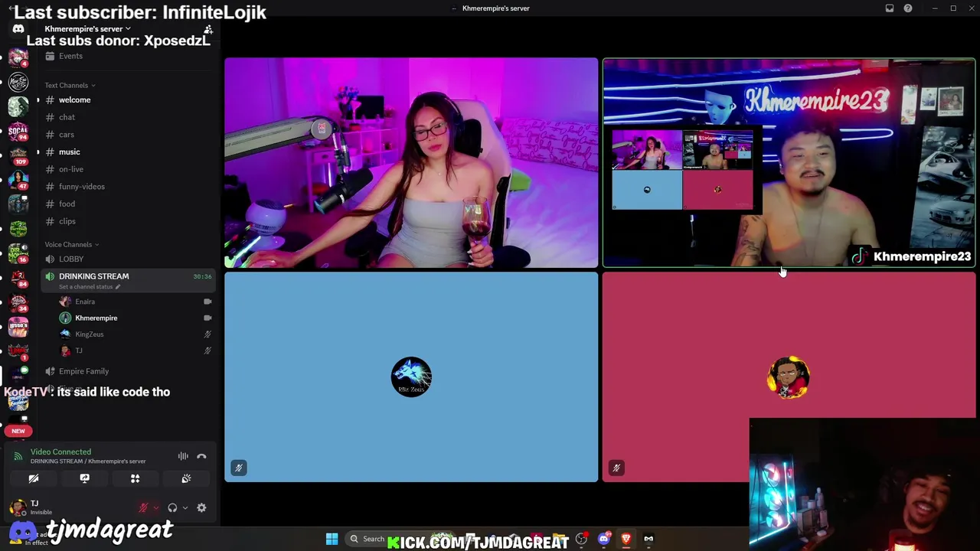Click Set a channel status link
This screenshot has width=980, height=551.
click(x=90, y=287)
